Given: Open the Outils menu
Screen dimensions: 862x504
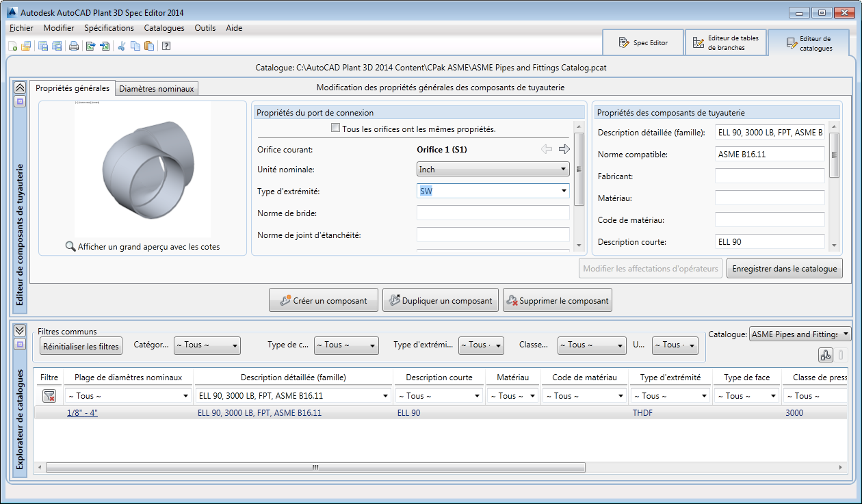Looking at the screenshot, I should 205,28.
